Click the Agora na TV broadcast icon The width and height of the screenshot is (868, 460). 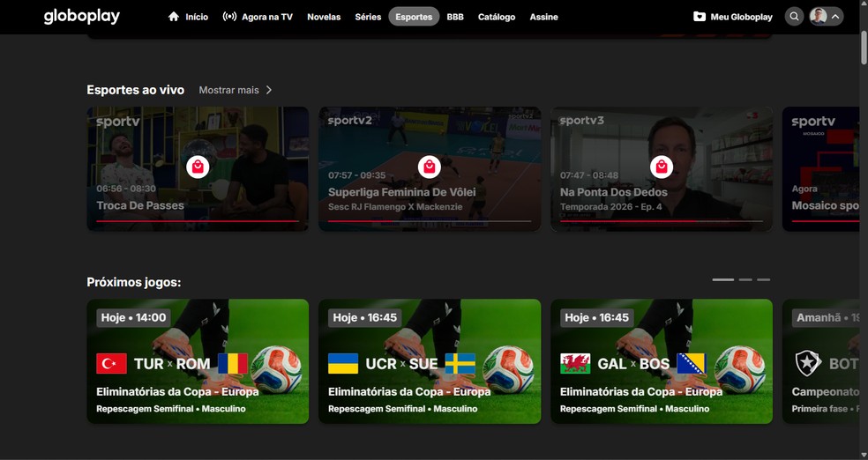[x=229, y=17]
